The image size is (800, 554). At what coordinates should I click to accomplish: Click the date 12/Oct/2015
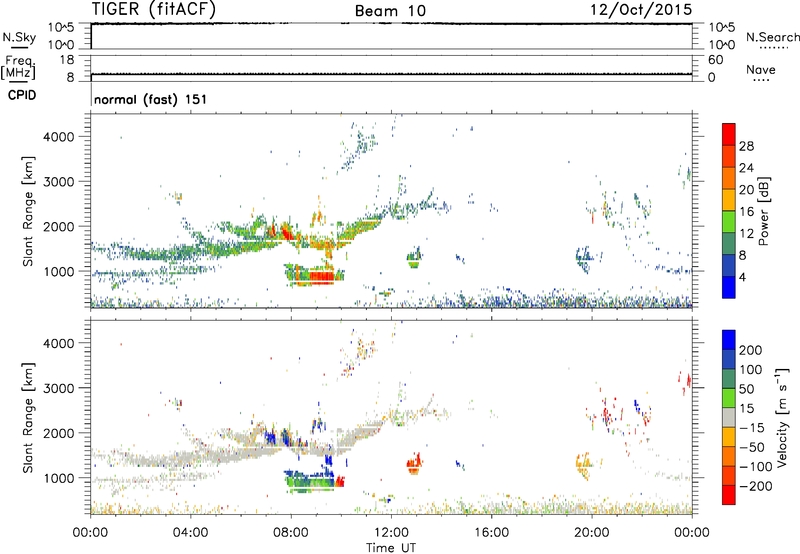coord(641,10)
